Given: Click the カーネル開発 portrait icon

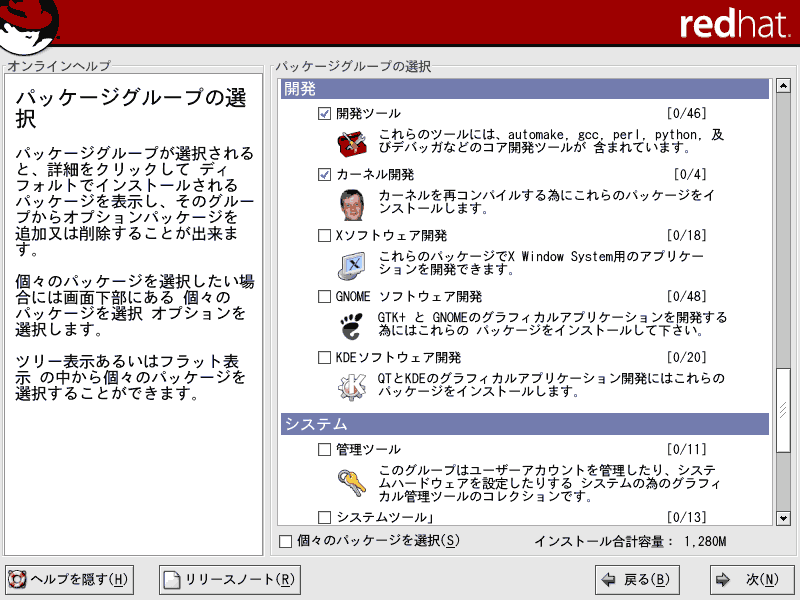Looking at the screenshot, I should (x=350, y=204).
